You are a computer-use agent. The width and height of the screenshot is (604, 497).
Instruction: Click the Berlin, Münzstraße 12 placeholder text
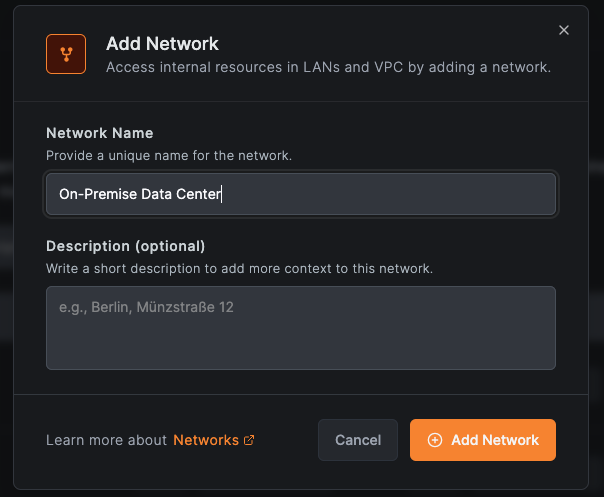point(146,307)
